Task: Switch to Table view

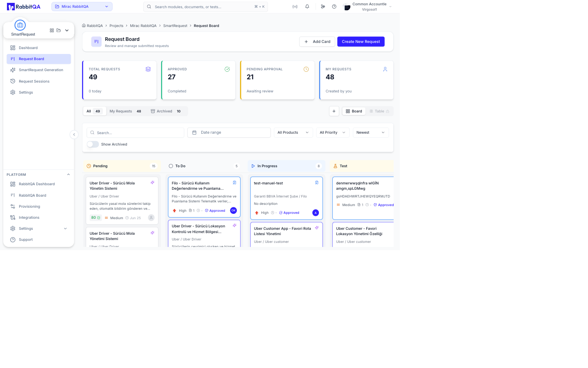Action: click(x=379, y=111)
